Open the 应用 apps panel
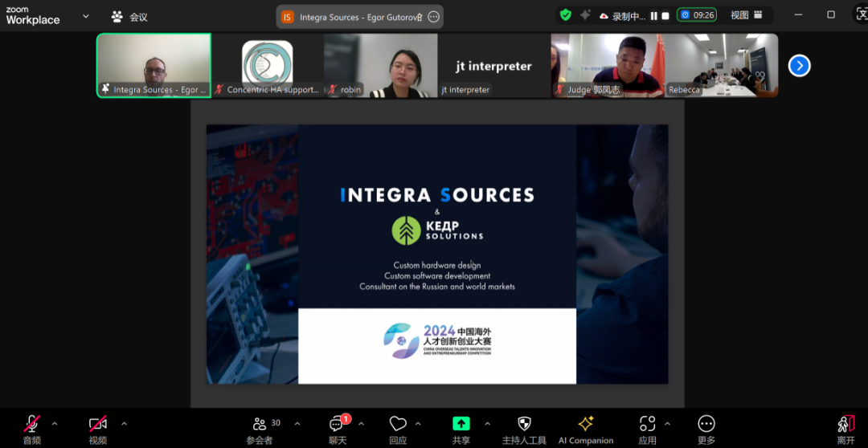This screenshot has height=448, width=868. pos(647,430)
